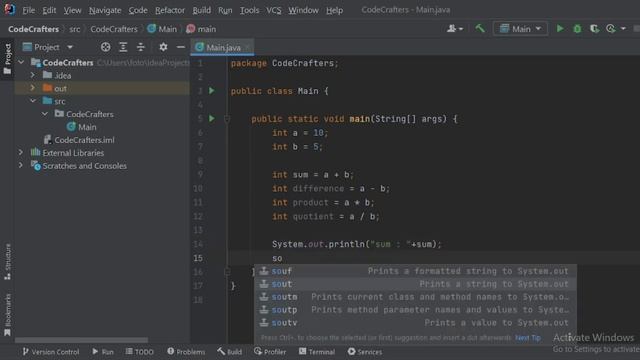Screen dimensions: 640x360
Task: Select the Main.java editor tab
Action: (x=222, y=47)
